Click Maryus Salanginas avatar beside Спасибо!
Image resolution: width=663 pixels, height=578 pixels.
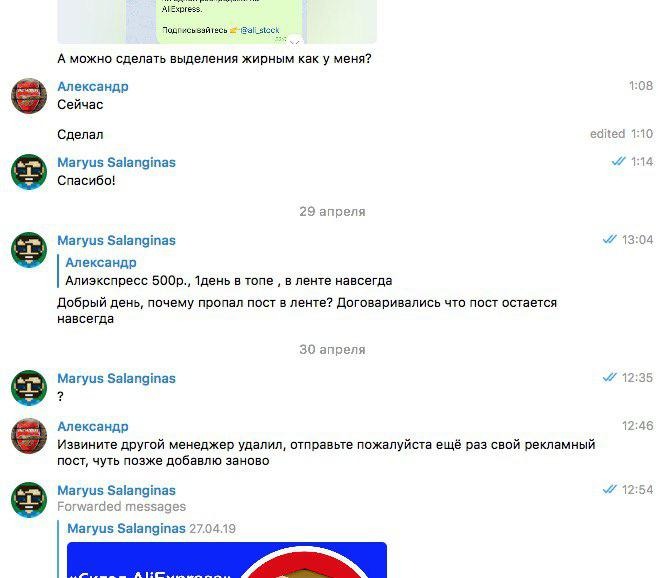[x=29, y=172]
